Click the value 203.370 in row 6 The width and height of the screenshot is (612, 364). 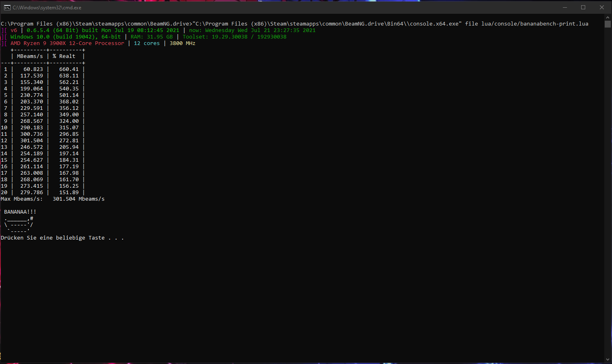click(x=32, y=102)
